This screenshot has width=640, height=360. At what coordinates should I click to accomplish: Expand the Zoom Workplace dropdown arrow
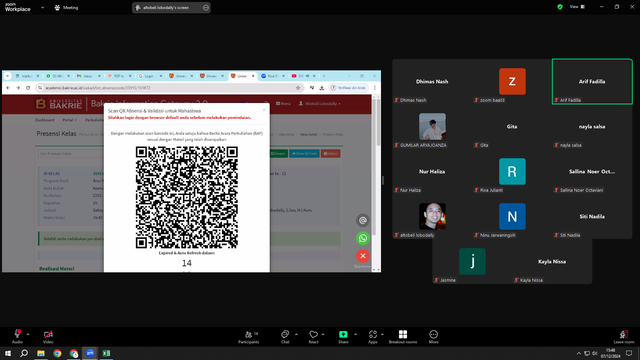[42, 7]
